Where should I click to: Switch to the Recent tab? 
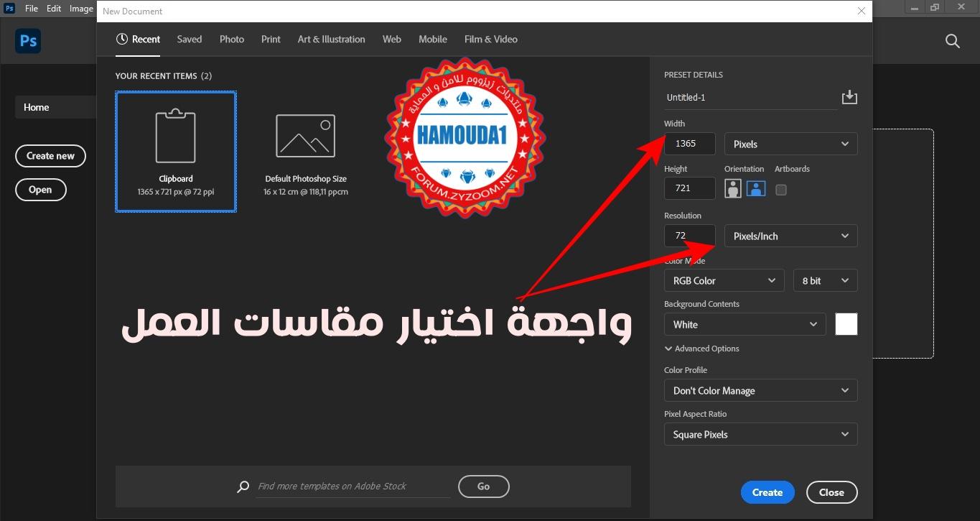(139, 39)
